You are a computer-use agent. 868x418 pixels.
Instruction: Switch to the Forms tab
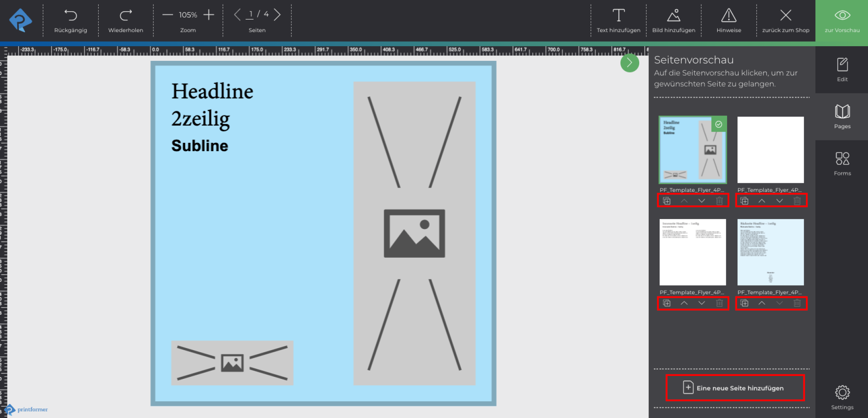coord(842,164)
